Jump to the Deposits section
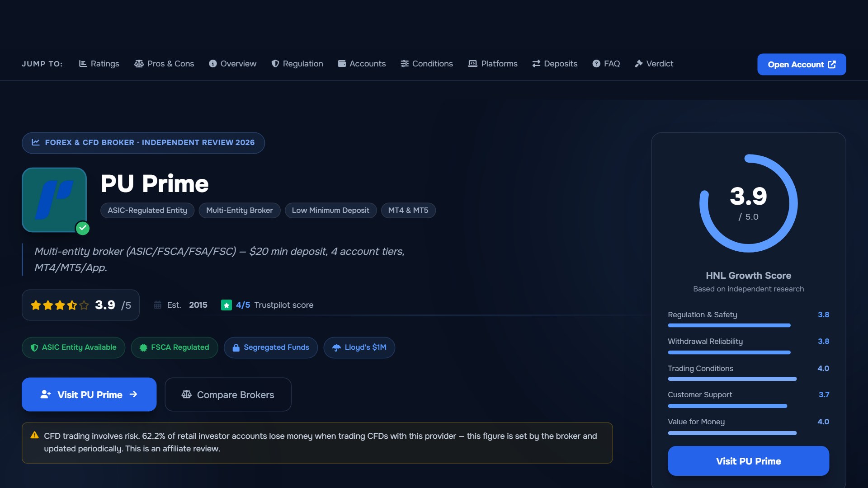This screenshot has height=488, width=868. point(555,64)
